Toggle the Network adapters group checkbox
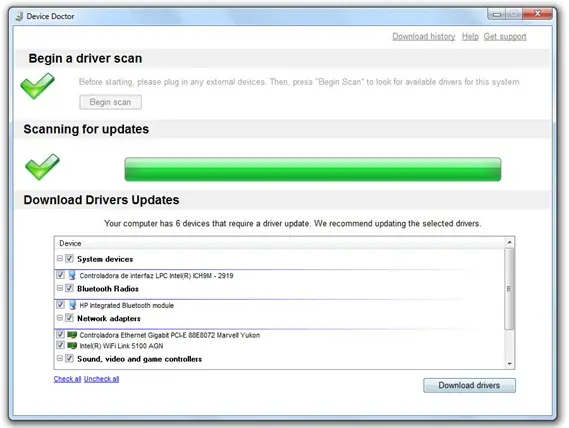This screenshot has width=569, height=428. click(69, 318)
